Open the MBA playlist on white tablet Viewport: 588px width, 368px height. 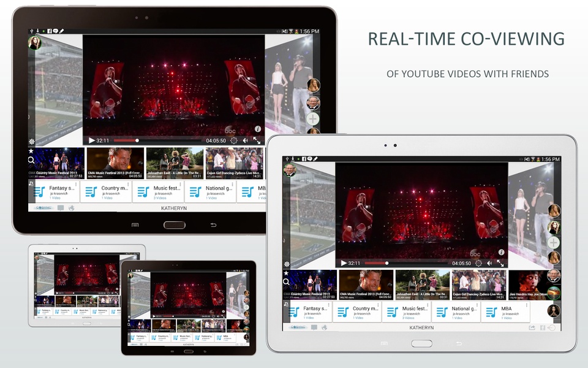click(505, 312)
